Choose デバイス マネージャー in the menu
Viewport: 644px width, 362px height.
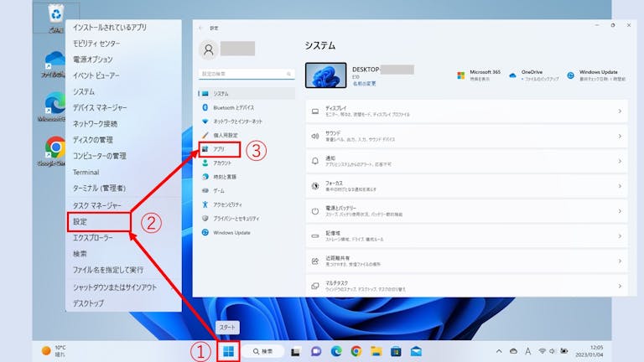click(x=100, y=107)
